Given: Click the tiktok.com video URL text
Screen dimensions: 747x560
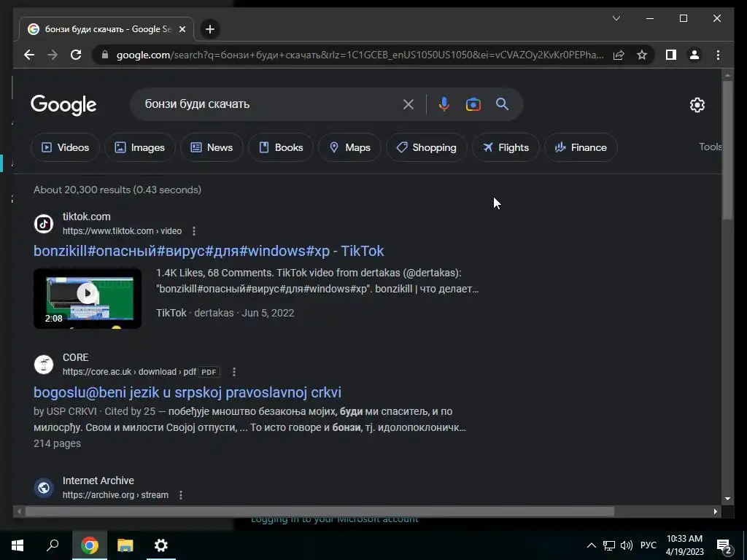Looking at the screenshot, I should [x=122, y=231].
